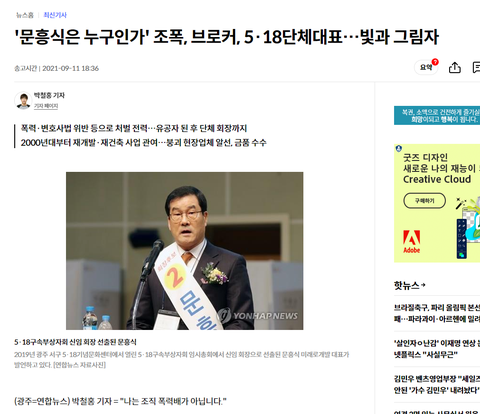Click reporter name 박철홍 기자
This screenshot has height=414, width=480.
pyautogui.click(x=49, y=95)
